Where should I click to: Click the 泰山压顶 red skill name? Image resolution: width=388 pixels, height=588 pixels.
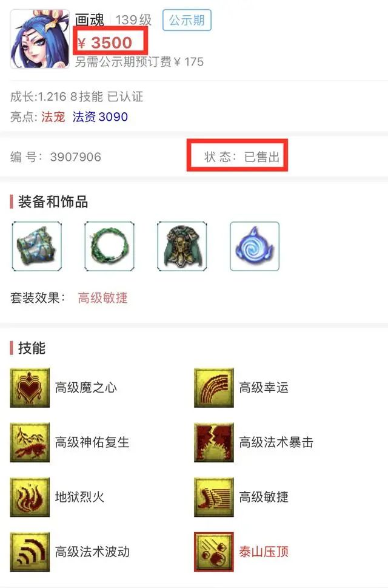pyautogui.click(x=264, y=552)
